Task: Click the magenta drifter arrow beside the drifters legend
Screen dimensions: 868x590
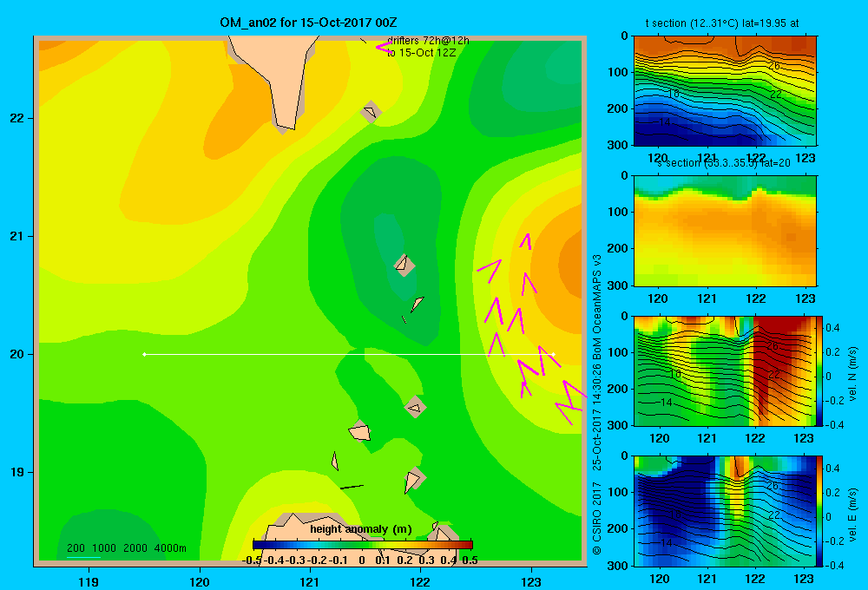Action: click(x=385, y=47)
